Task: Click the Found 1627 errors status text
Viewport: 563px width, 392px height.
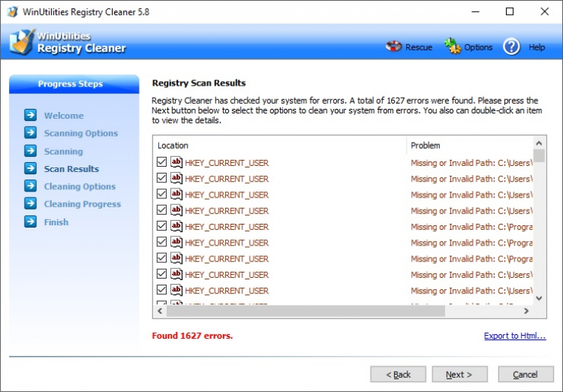Action: pyautogui.click(x=192, y=336)
